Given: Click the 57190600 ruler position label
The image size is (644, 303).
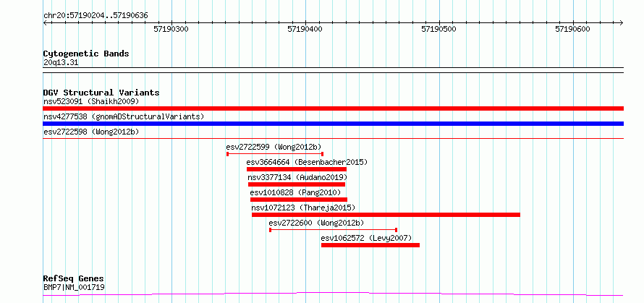Looking at the screenshot, I should (x=572, y=29).
